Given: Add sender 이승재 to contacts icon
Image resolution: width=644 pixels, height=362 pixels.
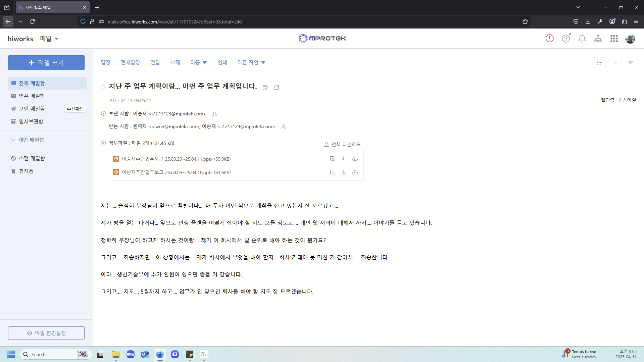Looking at the screenshot, I should [215, 114].
